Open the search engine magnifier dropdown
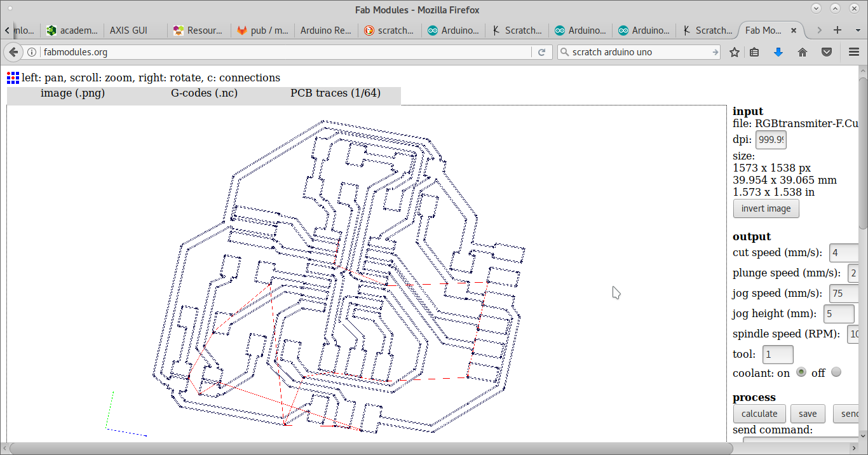 coord(564,52)
